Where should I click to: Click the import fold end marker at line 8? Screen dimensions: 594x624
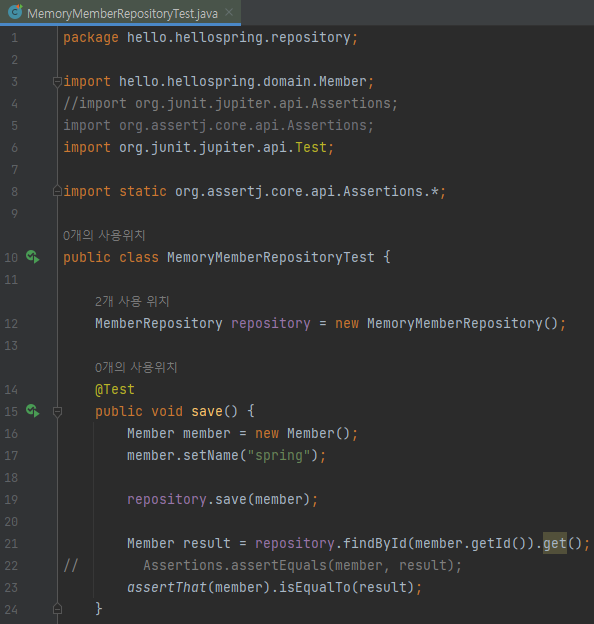57,191
